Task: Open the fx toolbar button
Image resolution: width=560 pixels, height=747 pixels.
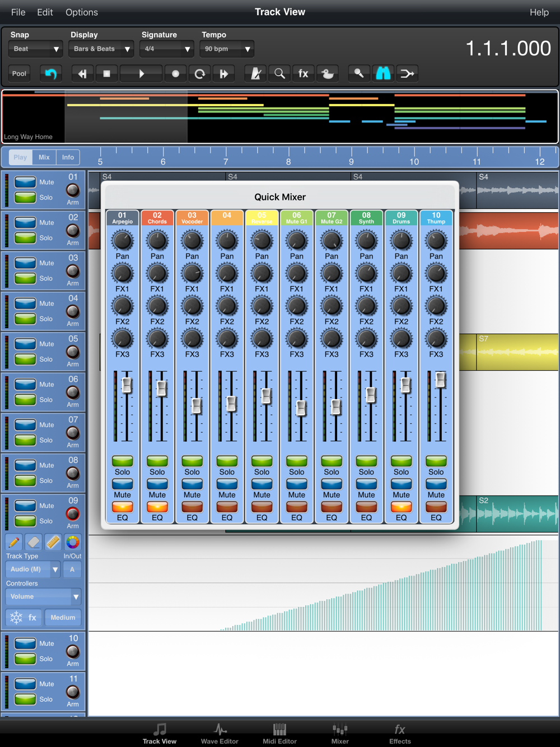Action: [303, 73]
